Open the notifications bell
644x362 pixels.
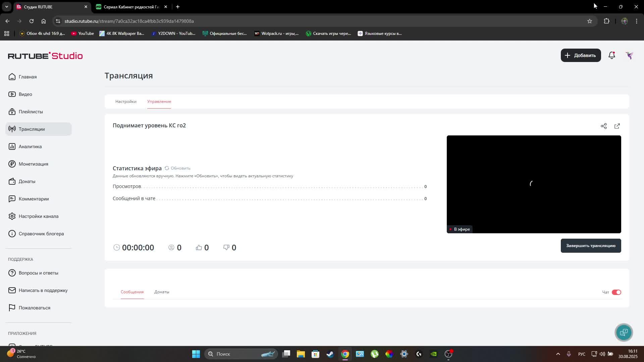[x=612, y=55]
